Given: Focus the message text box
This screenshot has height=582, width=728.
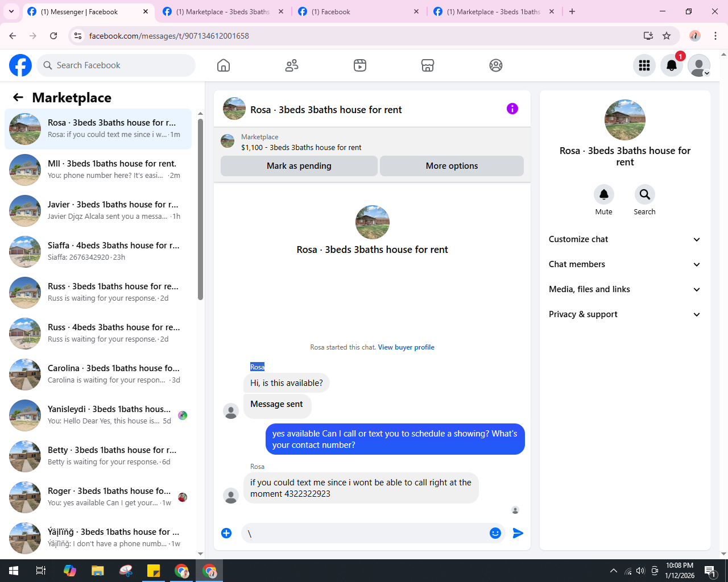Looking at the screenshot, I should [x=364, y=533].
